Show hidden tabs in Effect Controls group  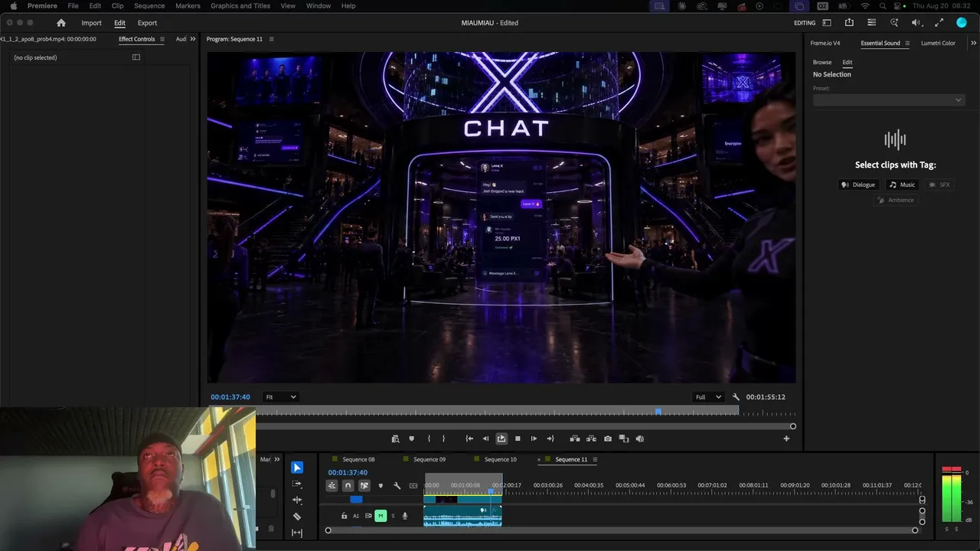coord(192,39)
